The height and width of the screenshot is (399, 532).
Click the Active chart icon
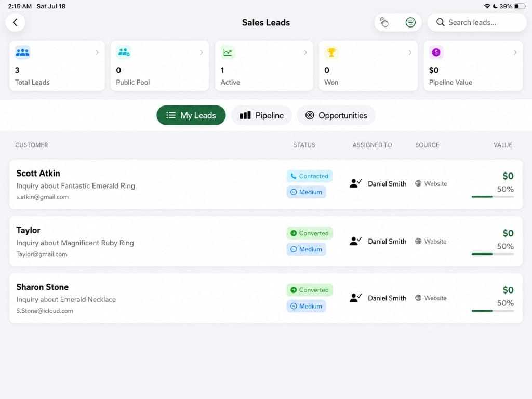[228, 52]
